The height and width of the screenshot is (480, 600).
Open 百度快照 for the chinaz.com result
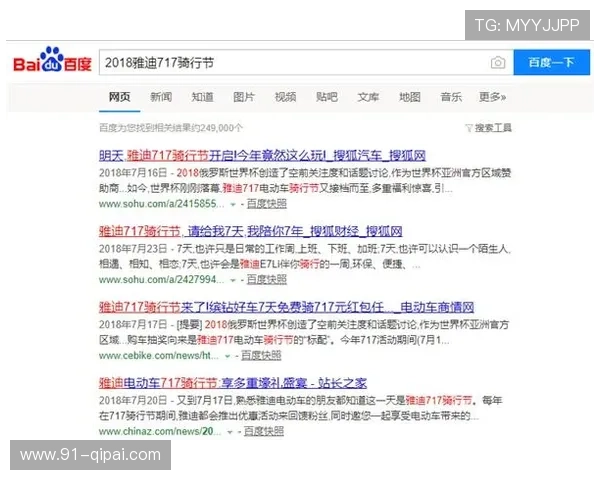264,431
